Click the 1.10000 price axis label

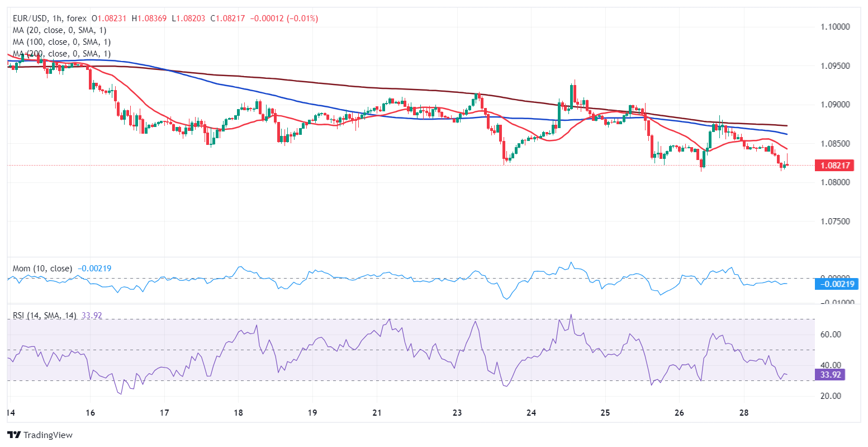coord(835,27)
